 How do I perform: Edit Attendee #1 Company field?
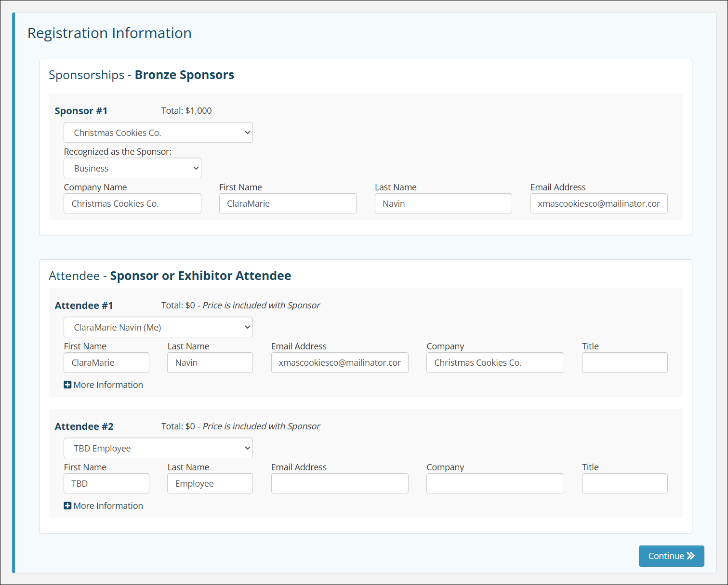(x=495, y=363)
